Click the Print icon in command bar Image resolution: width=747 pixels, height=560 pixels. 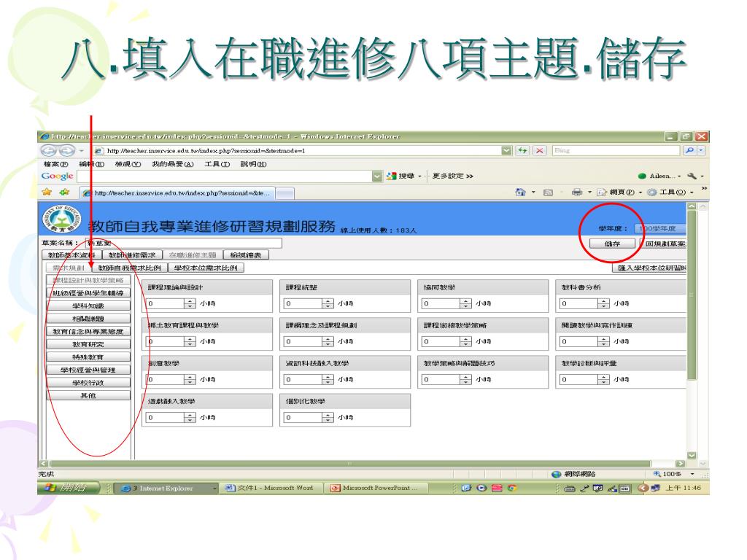(x=576, y=192)
